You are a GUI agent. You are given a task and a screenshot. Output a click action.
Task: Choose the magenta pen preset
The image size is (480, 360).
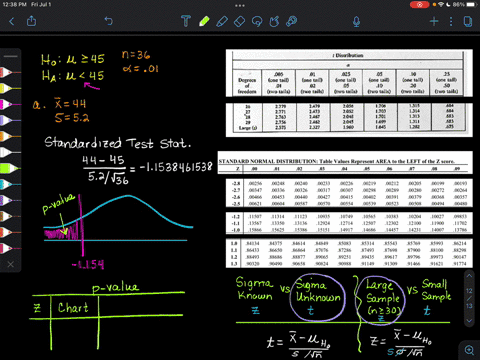pyautogui.click(x=8, y=104)
